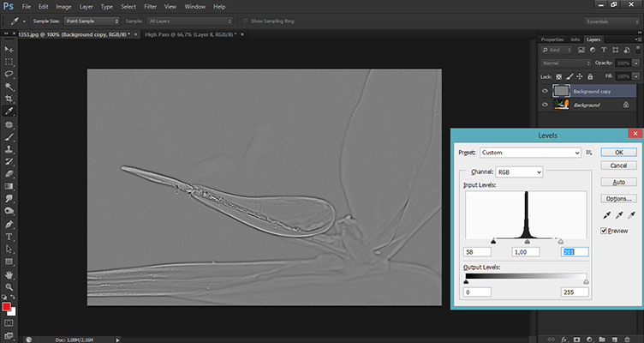Viewport: 644px width, 343px height.
Task: Open the Sample Size dropdown
Action: [92, 20]
